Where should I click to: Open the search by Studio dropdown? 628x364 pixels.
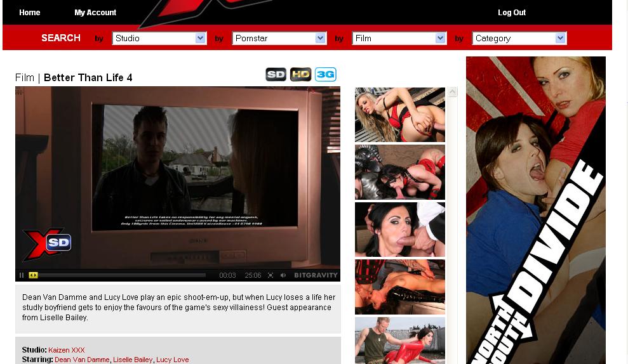click(159, 39)
